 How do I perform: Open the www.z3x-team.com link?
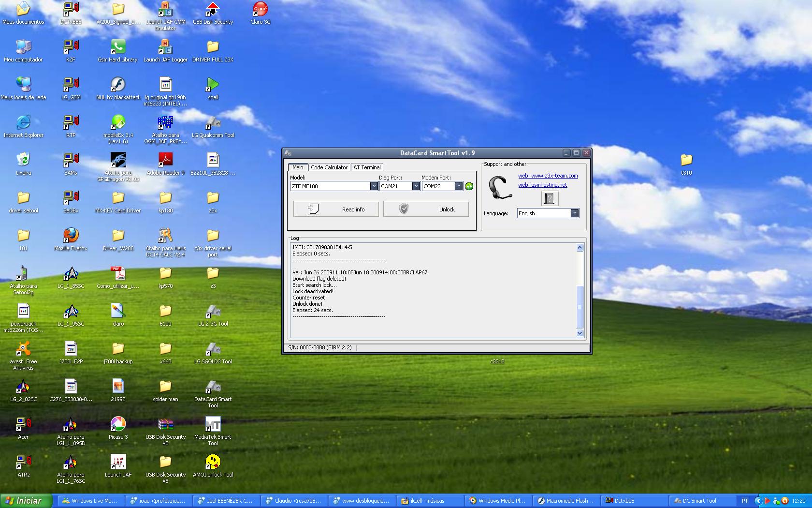pos(548,176)
